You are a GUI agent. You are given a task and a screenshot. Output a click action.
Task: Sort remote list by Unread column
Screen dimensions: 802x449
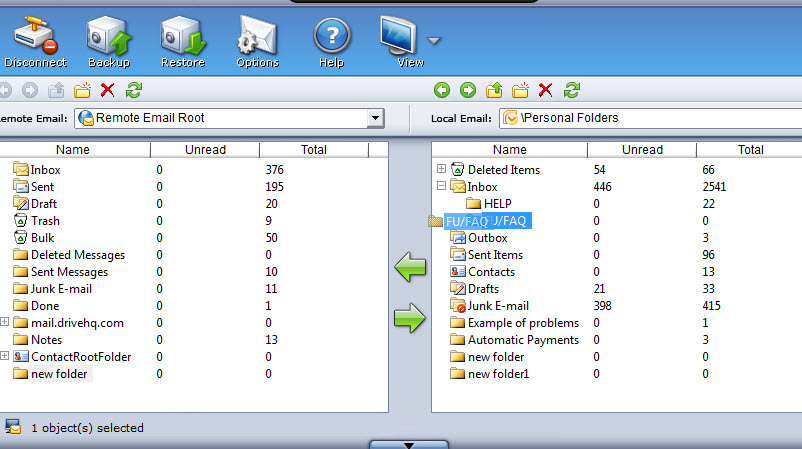(204, 150)
